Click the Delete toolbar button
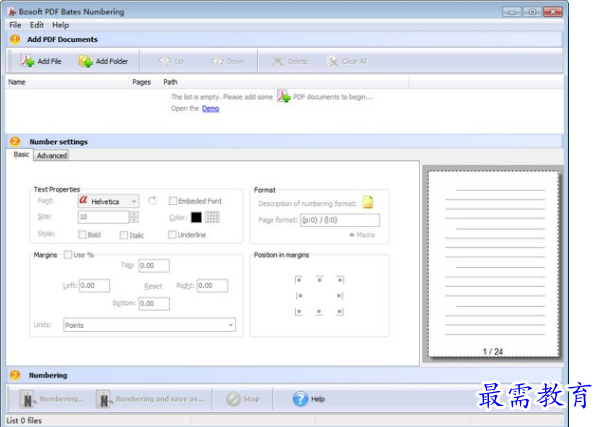The image size is (600, 427). pos(289,61)
